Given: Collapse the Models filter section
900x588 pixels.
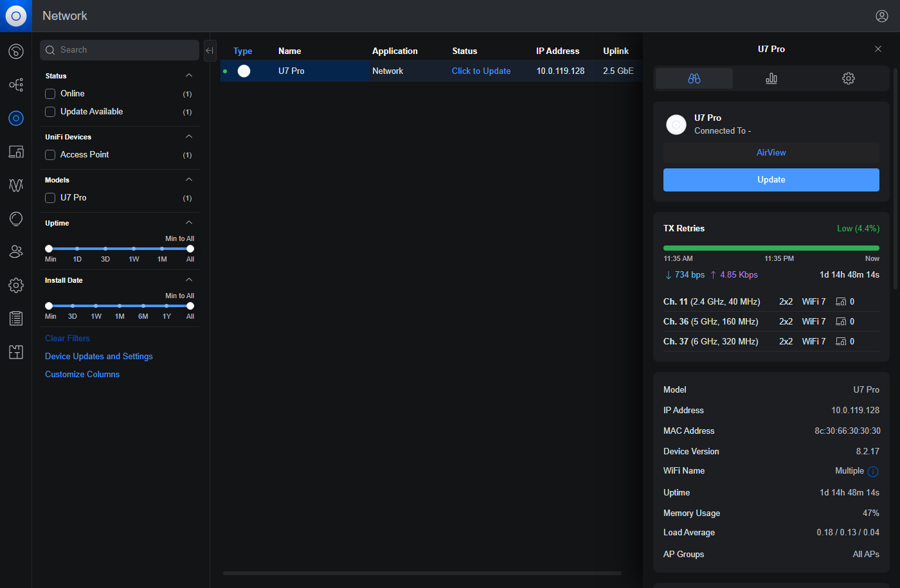Looking at the screenshot, I should click(189, 180).
